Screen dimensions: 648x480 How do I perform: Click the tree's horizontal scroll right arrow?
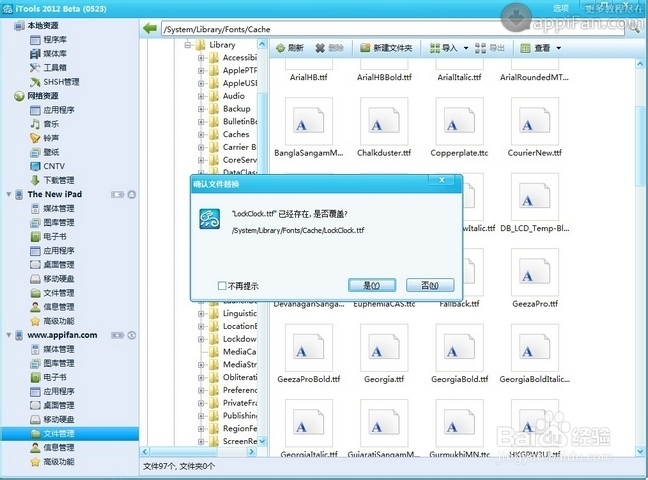pyautogui.click(x=252, y=451)
